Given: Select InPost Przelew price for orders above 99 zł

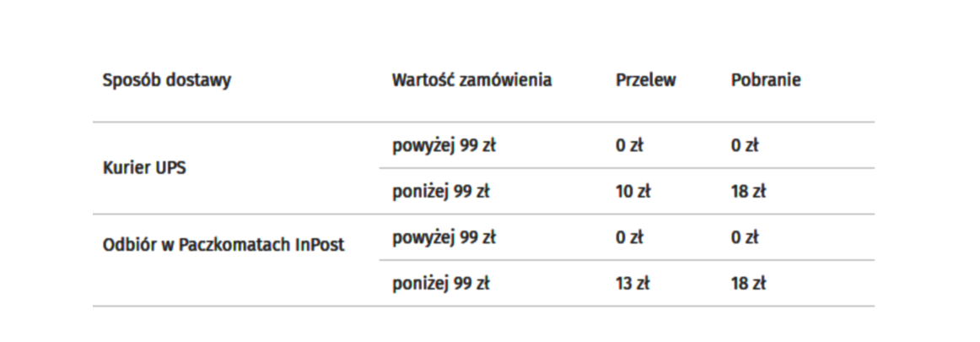Looking at the screenshot, I should 629,237.
